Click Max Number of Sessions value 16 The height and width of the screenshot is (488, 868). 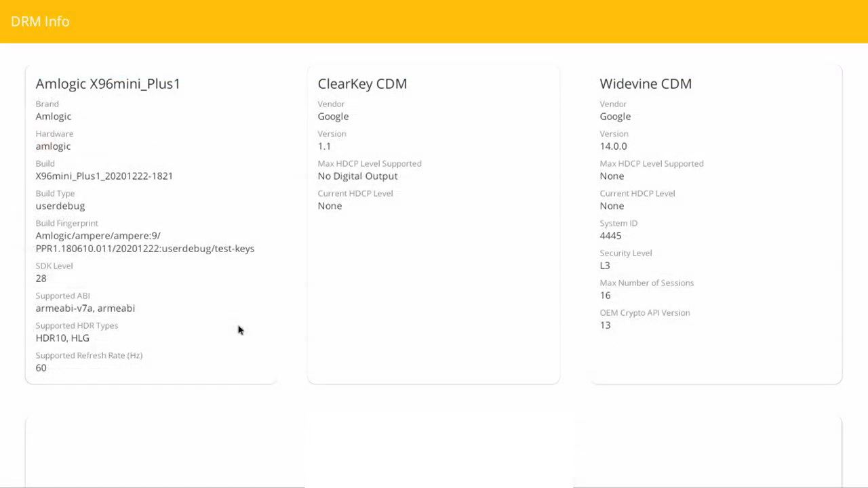pyautogui.click(x=605, y=296)
